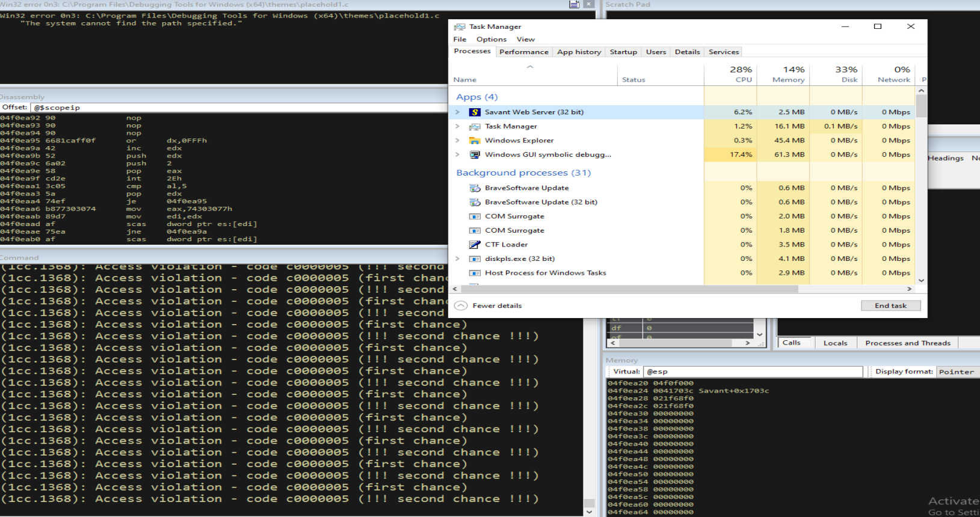Click the BraveSoftware Update (32 bit) icon

click(475, 202)
